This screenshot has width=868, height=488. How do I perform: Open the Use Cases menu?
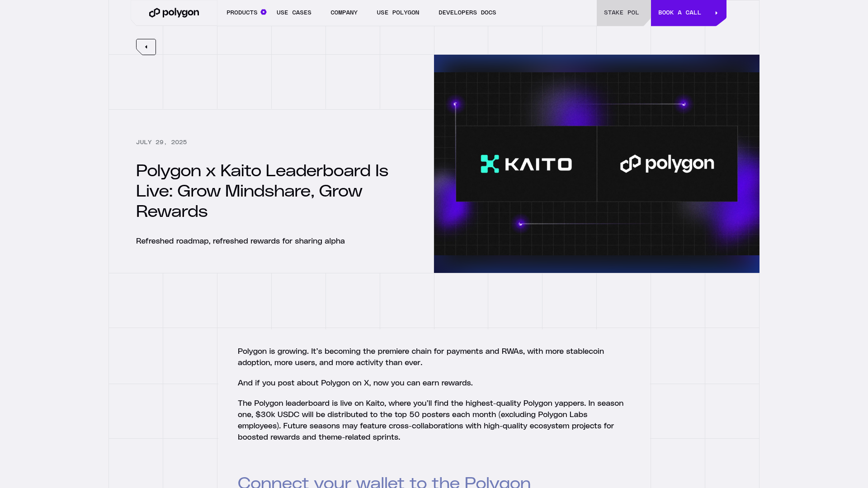294,13
